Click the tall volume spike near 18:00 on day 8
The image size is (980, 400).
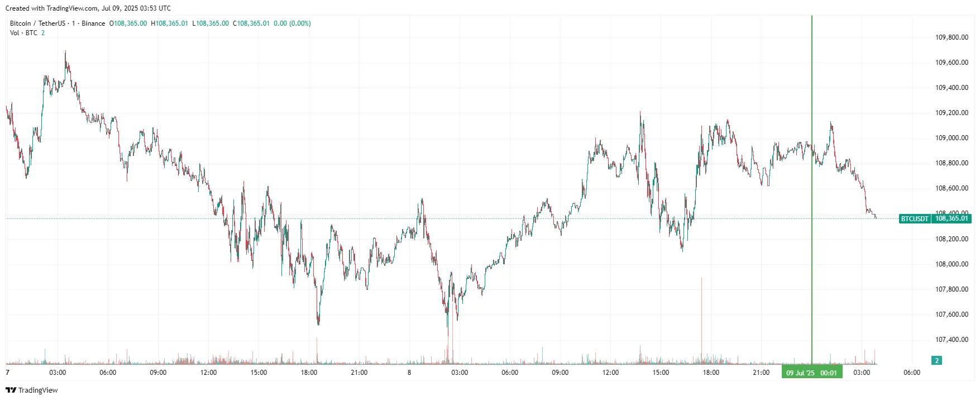click(x=701, y=318)
